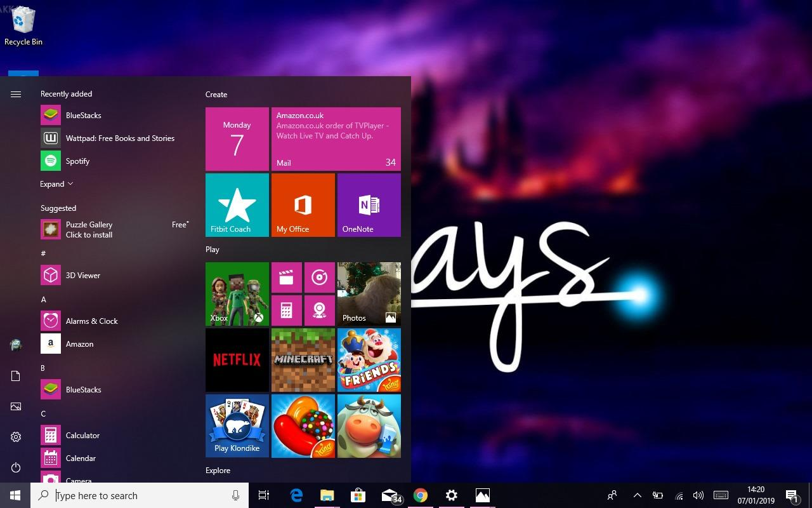
Task: Check battery status in system tray
Action: [658, 495]
